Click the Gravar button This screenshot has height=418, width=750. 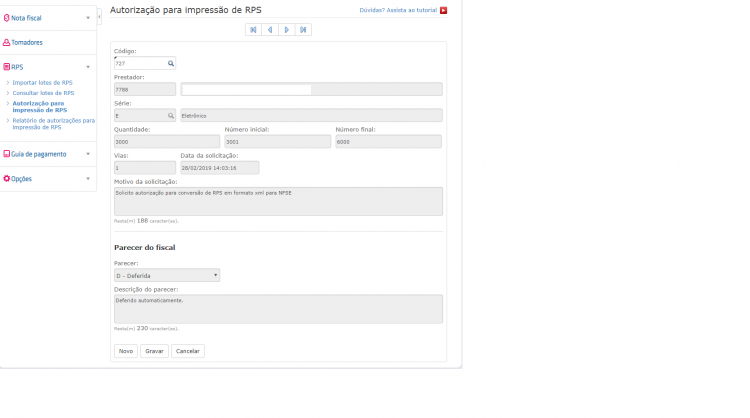(154, 351)
